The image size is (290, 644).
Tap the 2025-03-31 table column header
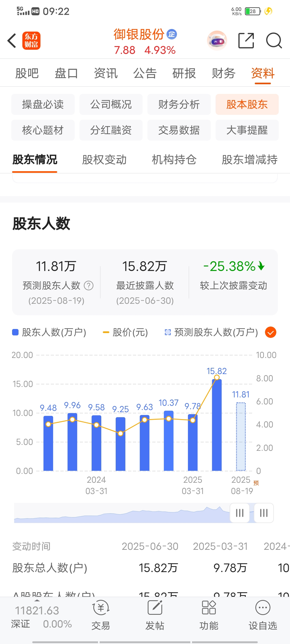(x=220, y=546)
